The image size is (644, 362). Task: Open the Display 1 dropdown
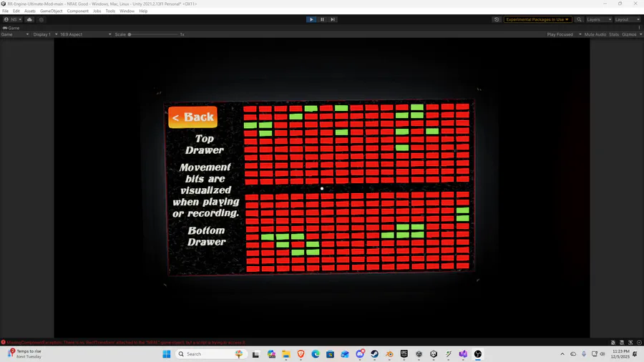(x=45, y=34)
